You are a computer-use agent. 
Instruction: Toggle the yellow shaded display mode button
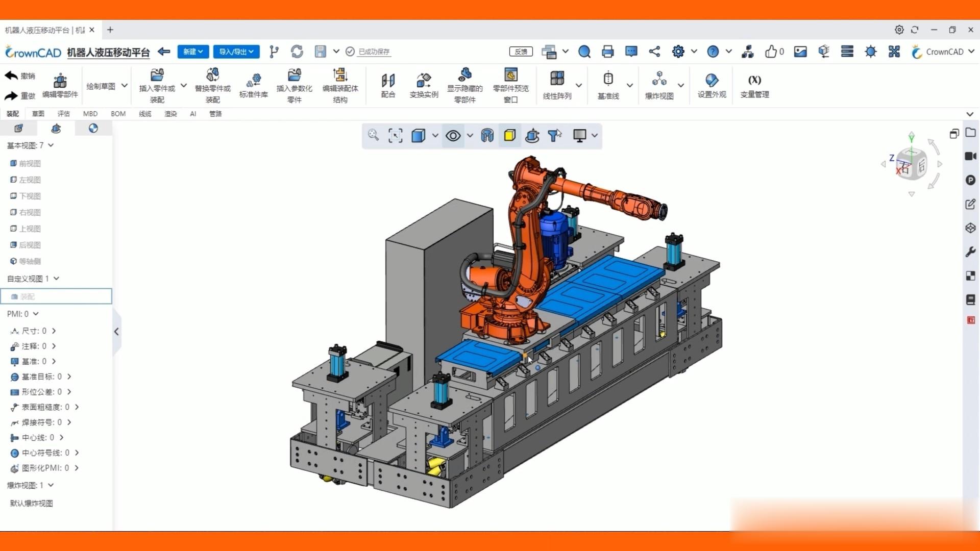[x=509, y=136]
